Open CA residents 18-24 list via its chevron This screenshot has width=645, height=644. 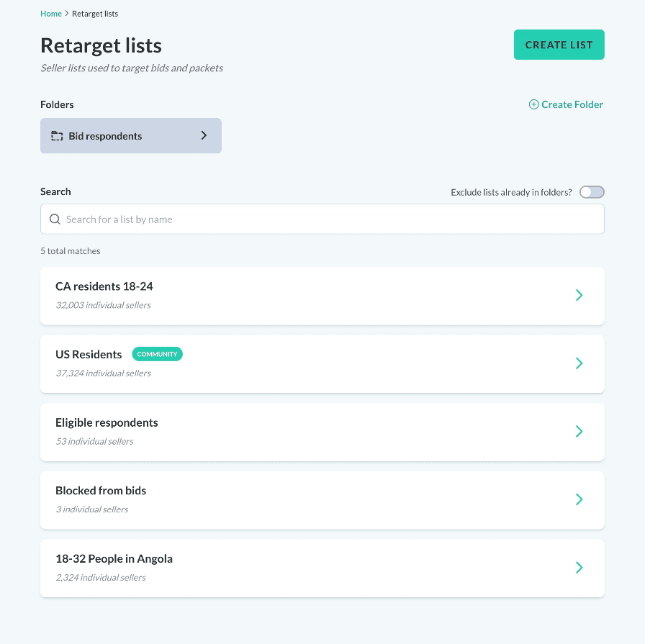coord(579,295)
